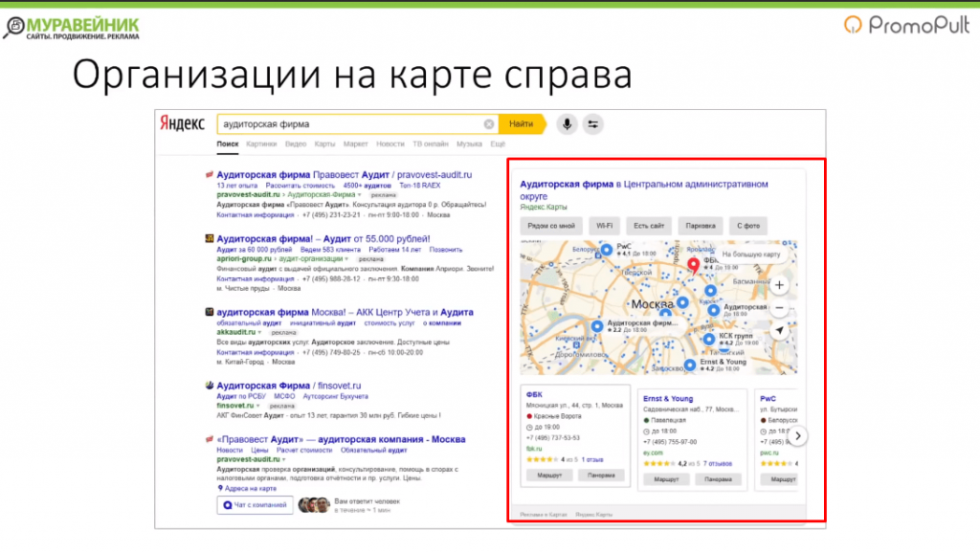Click the PromoPult logo
980x553 pixels.
tap(906, 25)
